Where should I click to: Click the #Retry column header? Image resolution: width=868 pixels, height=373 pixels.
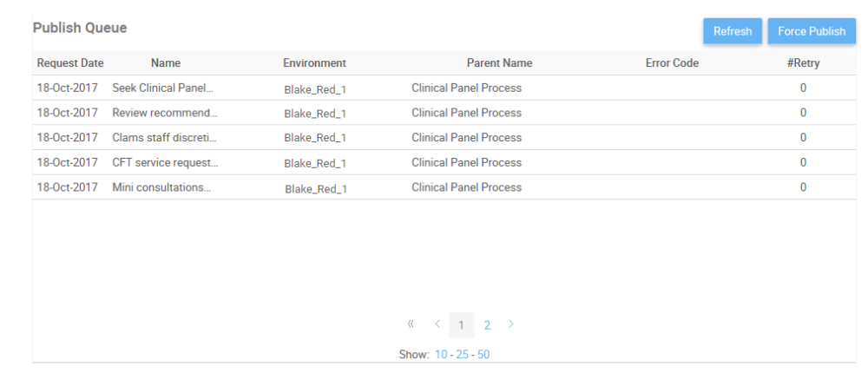point(803,63)
